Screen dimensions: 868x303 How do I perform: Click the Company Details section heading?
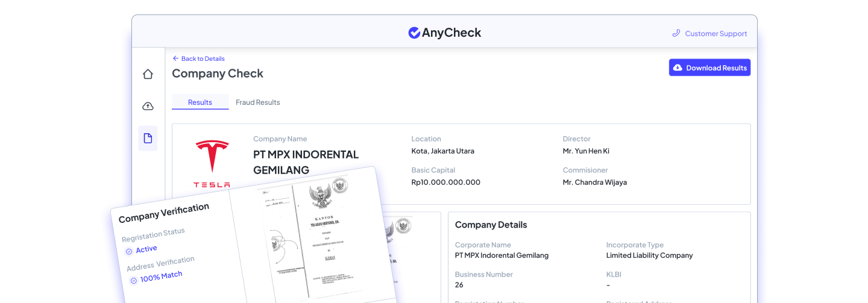point(491,225)
